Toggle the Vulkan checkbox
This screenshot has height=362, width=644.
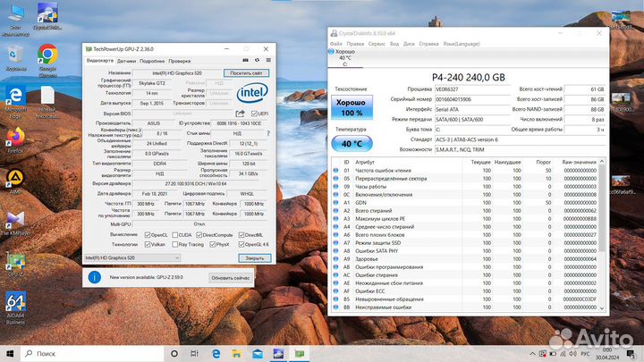(148, 244)
